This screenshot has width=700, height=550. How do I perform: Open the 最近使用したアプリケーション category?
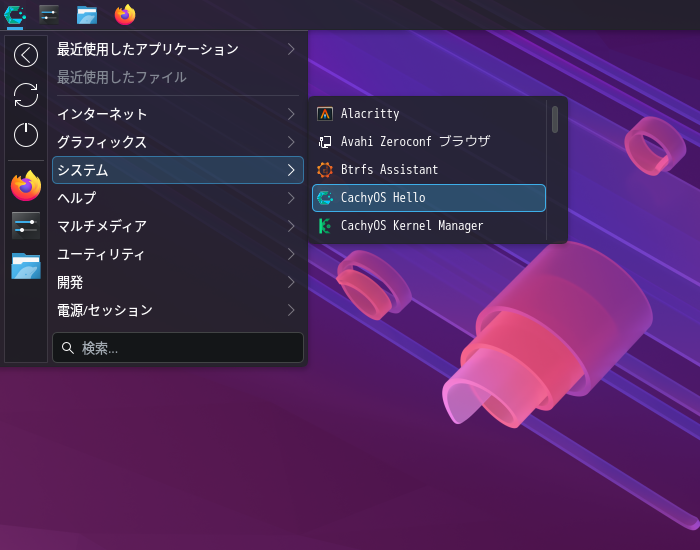(x=178, y=49)
